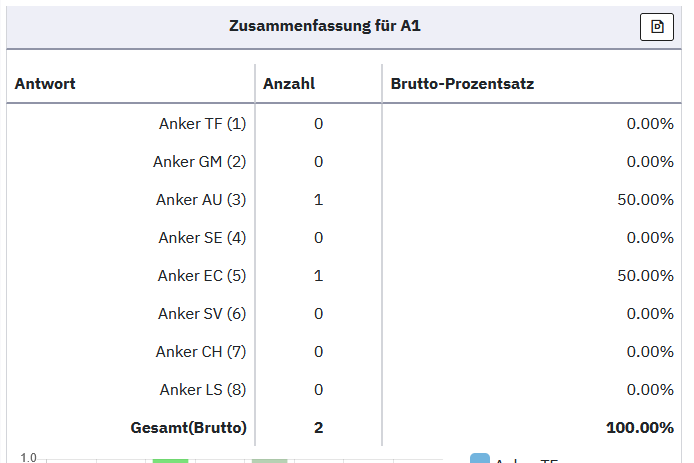Click the Anker SE (4) answer label
Image resolution: width=694 pixels, height=463 pixels.
tap(202, 238)
